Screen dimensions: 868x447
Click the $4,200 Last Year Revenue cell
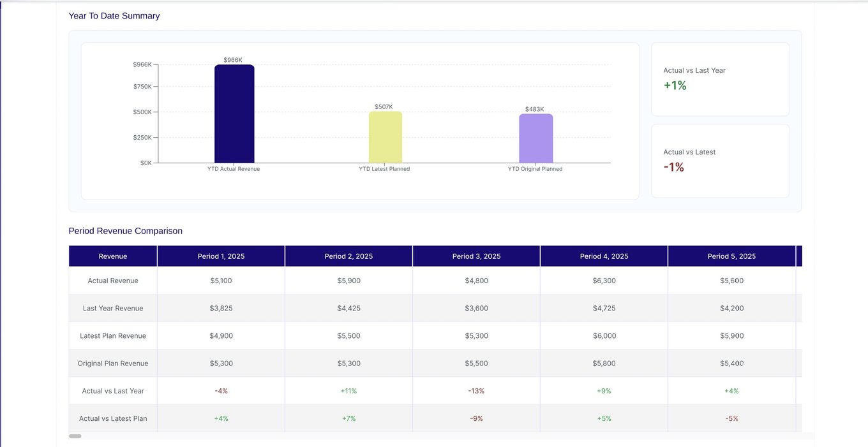click(x=732, y=308)
